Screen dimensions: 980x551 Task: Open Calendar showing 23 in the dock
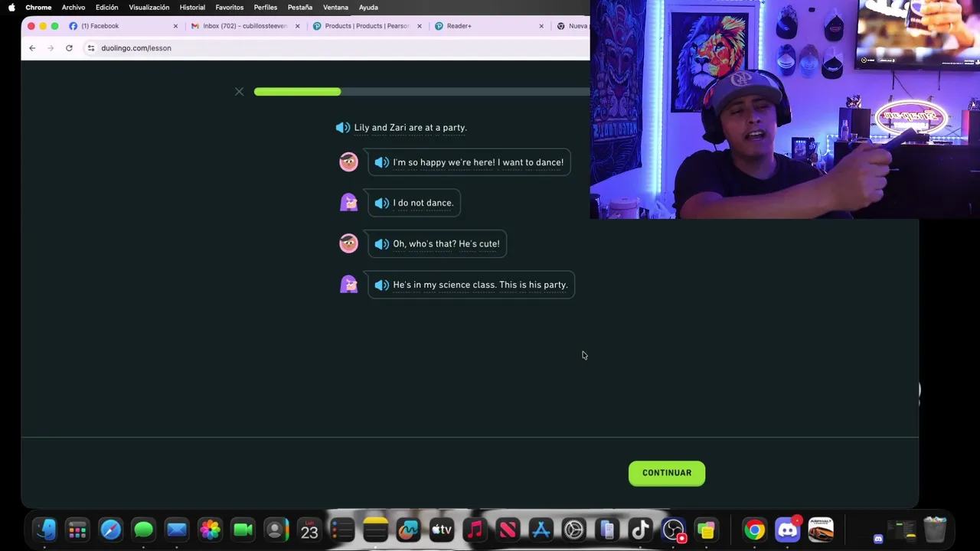[x=309, y=530]
